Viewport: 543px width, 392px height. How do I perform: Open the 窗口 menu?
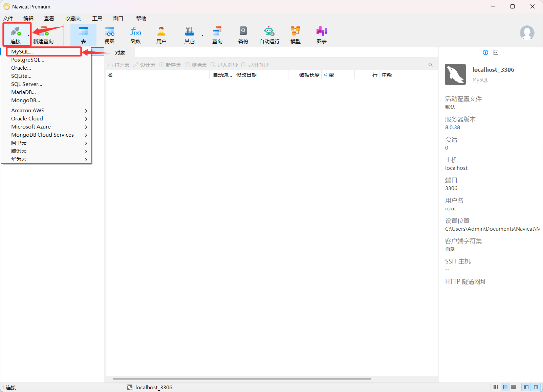click(118, 19)
